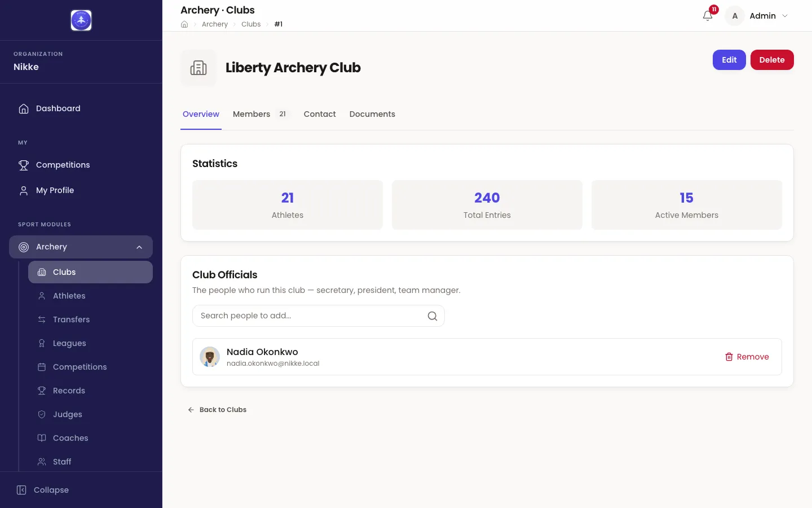Viewport: 812px width, 508px height.
Task: Open the Records section
Action: (90, 391)
